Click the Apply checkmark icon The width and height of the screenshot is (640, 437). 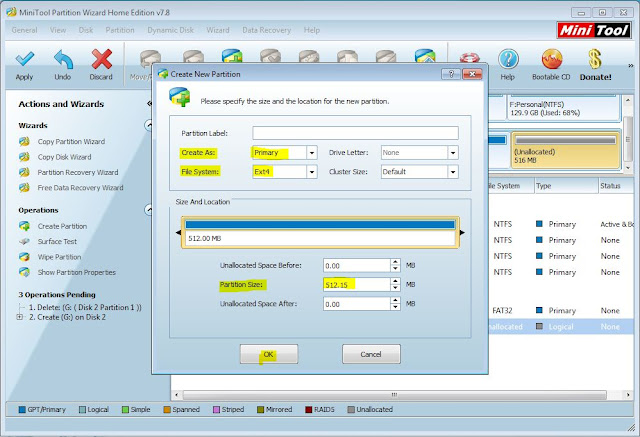pyautogui.click(x=24, y=59)
